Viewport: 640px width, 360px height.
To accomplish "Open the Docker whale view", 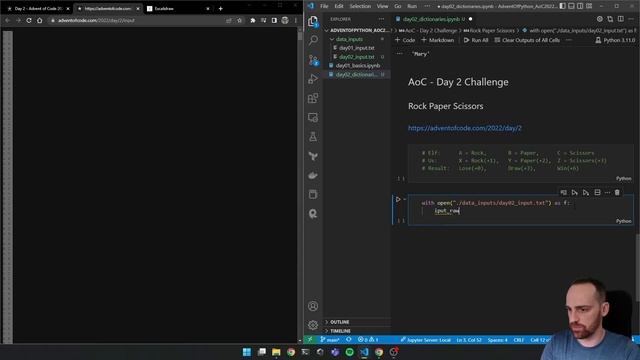I will [313, 176].
